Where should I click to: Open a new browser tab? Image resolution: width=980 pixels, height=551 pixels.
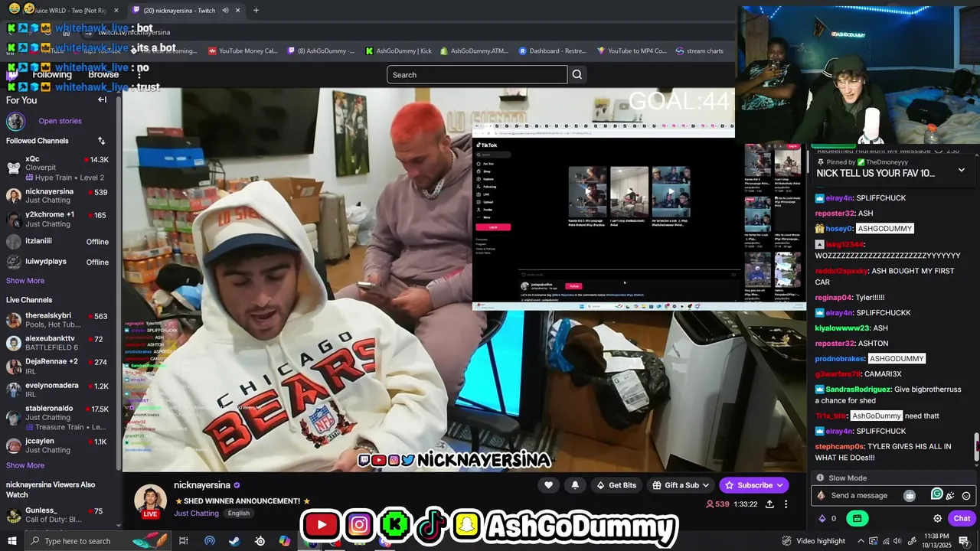(x=256, y=11)
